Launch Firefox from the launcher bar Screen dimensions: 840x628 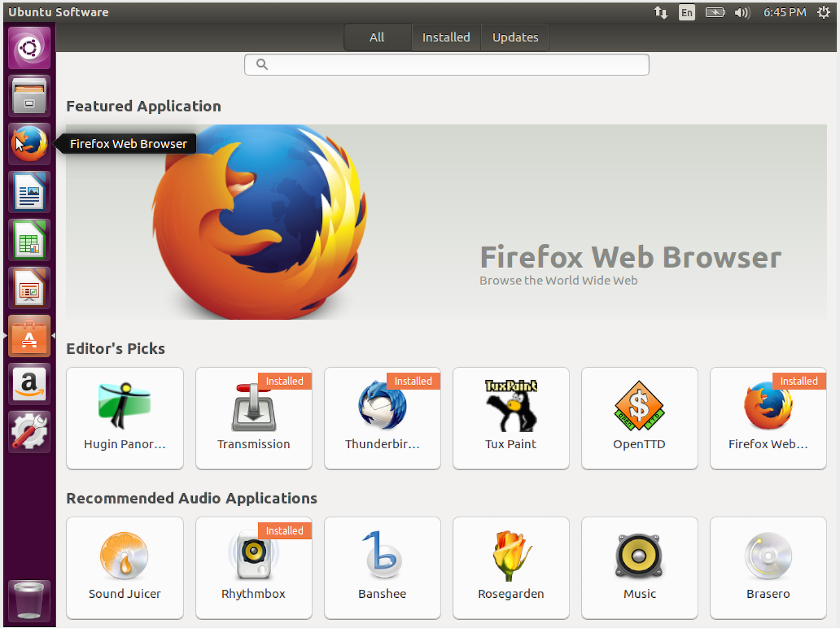coord(29,144)
